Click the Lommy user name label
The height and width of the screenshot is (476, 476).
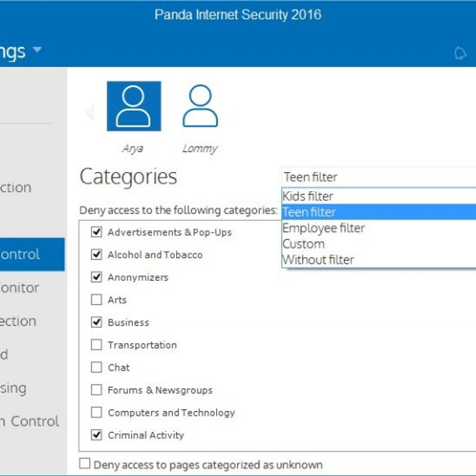pos(200,148)
